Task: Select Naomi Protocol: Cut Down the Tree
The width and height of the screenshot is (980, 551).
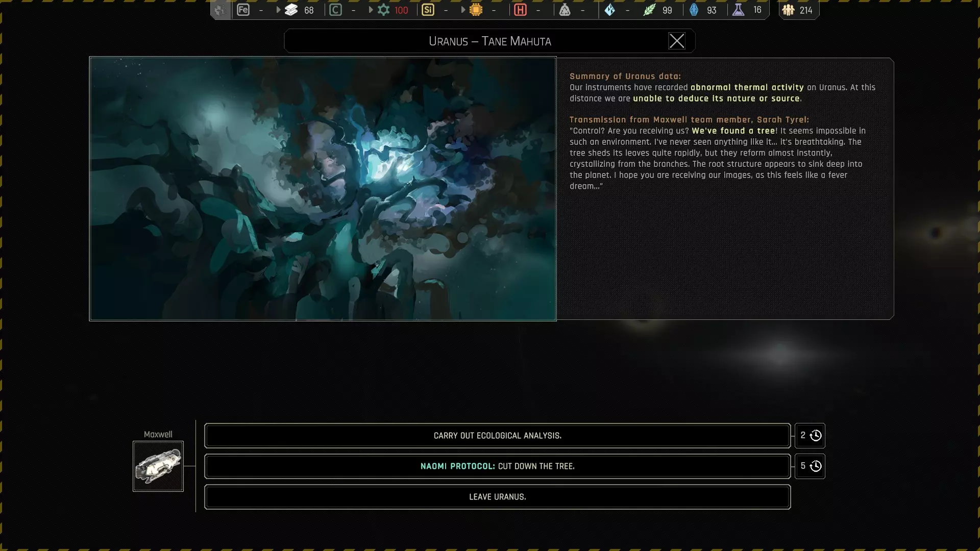Action: [497, 466]
